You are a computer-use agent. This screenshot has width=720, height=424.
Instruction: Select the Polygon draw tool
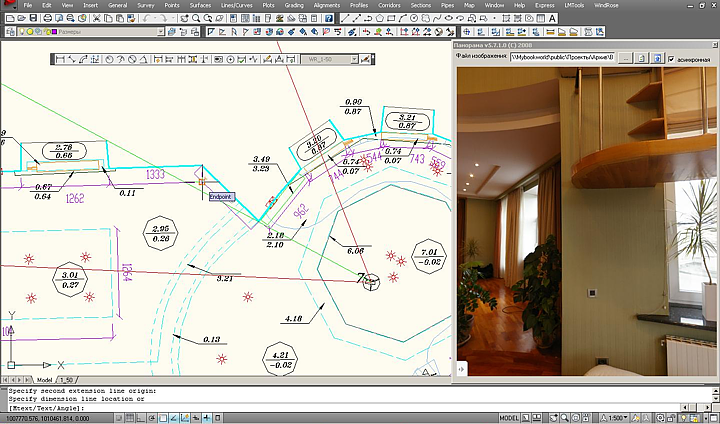(x=380, y=18)
